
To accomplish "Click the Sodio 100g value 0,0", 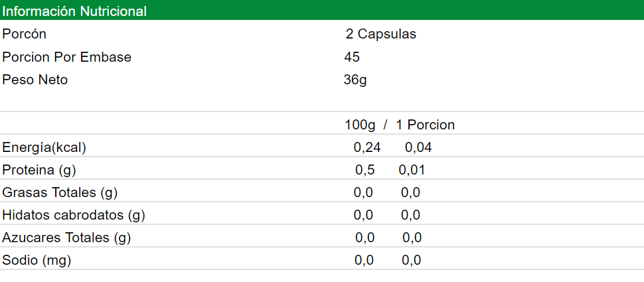I will point(364,260).
